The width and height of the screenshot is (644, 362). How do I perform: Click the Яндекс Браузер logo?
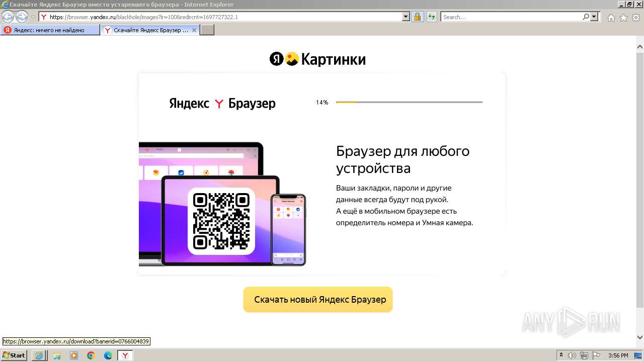point(222,104)
